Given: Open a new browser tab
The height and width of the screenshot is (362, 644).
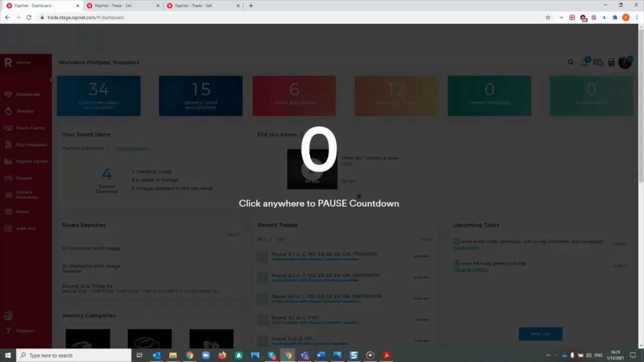Looking at the screenshot, I should point(251,6).
